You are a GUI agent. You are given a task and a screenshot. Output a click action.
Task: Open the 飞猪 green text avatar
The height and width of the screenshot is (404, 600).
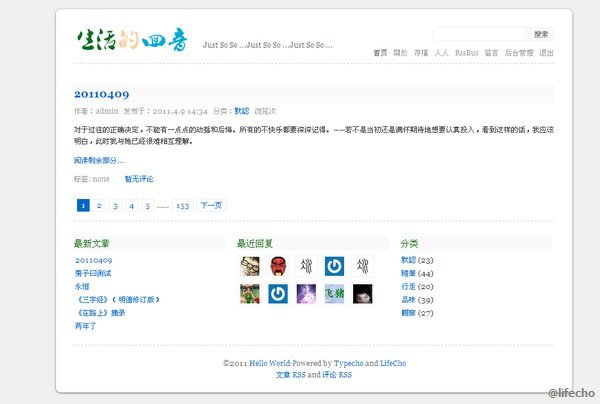coord(334,294)
